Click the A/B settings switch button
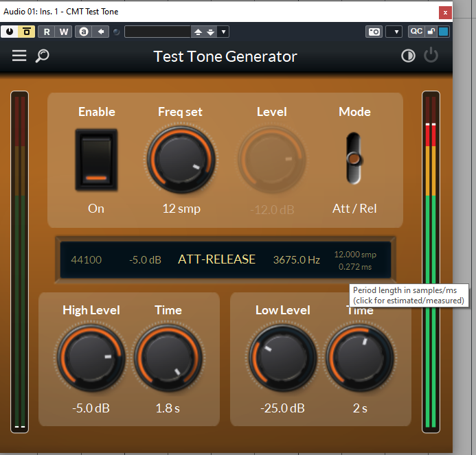The height and width of the screenshot is (455, 476). pyautogui.click(x=84, y=32)
